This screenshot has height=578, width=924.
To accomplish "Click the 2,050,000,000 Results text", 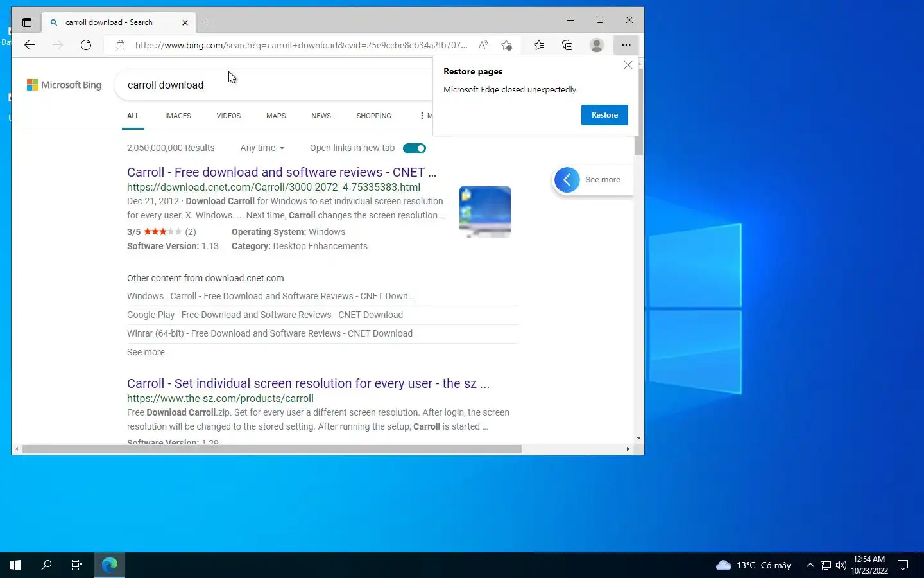I will click(x=171, y=148).
